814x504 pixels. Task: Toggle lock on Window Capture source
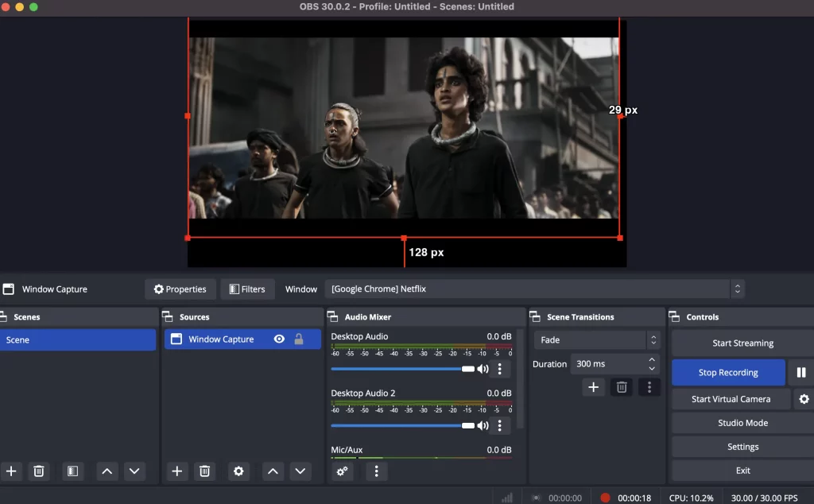(x=299, y=339)
